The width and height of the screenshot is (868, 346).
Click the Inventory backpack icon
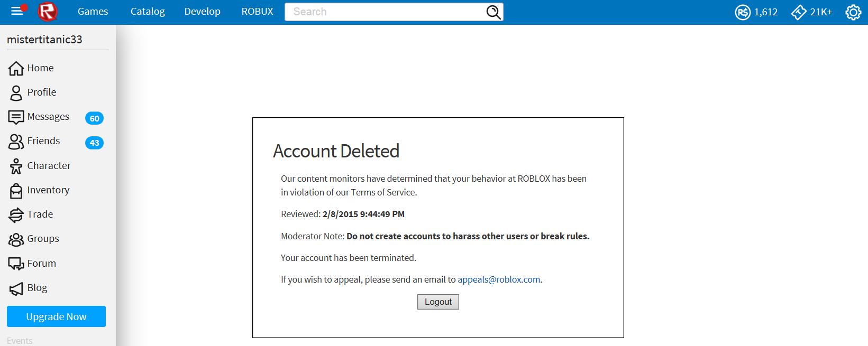coord(16,191)
